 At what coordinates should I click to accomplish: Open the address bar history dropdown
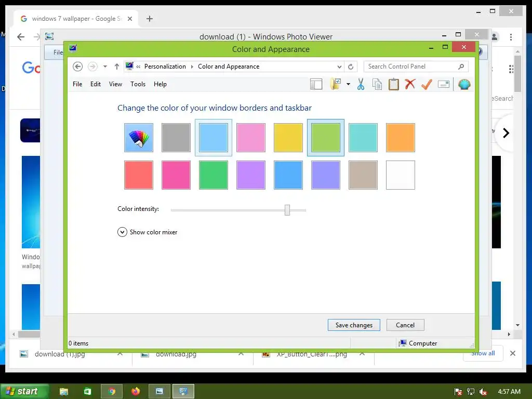[x=339, y=66]
